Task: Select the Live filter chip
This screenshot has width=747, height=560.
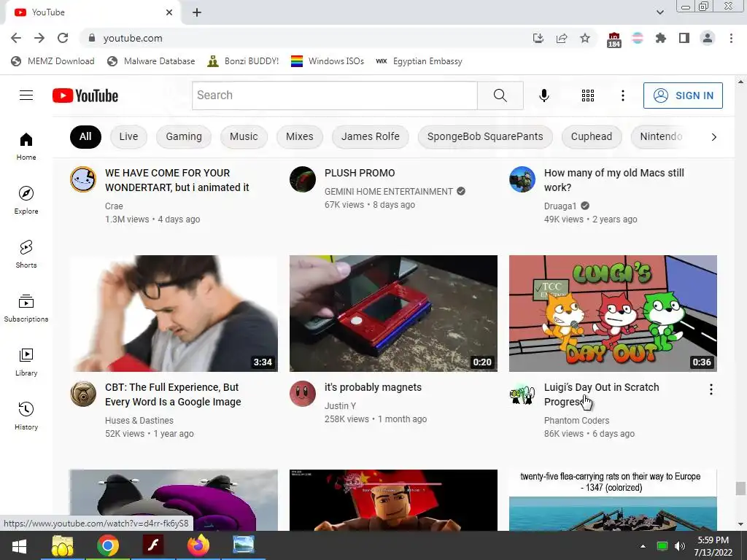Action: (128, 136)
